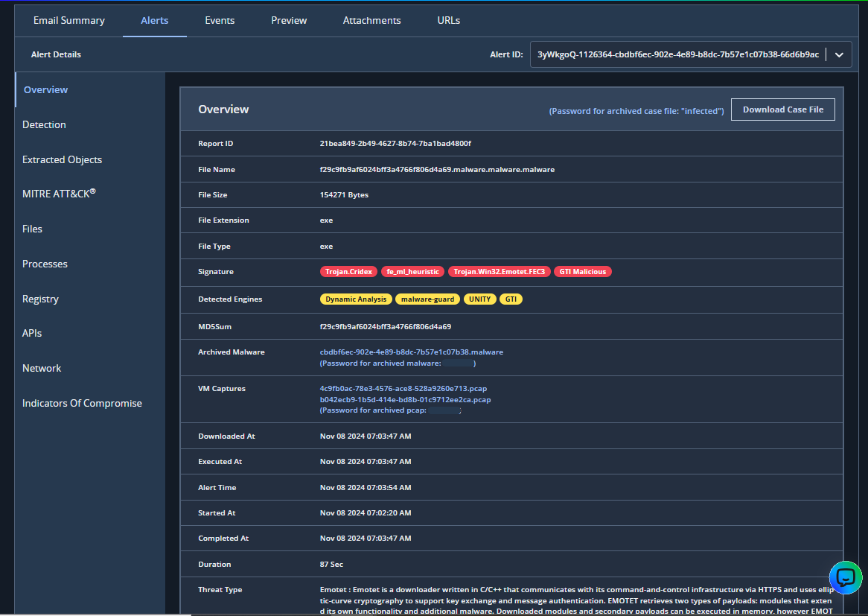
Task: Click the File Name value ending .malware.malware.malware
Action: (x=437, y=170)
